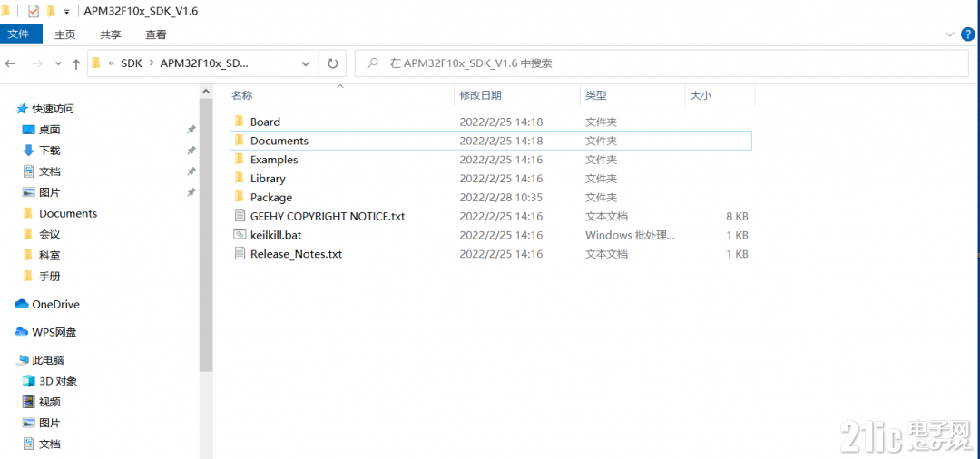
Task: Click the pin icon beside 桌面
Action: pyautogui.click(x=191, y=130)
